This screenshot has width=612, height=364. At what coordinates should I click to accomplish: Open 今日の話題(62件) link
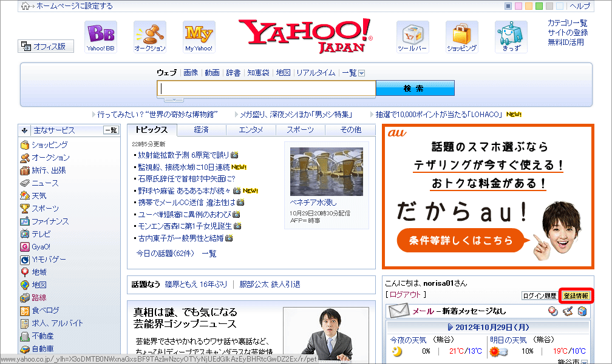tap(165, 254)
